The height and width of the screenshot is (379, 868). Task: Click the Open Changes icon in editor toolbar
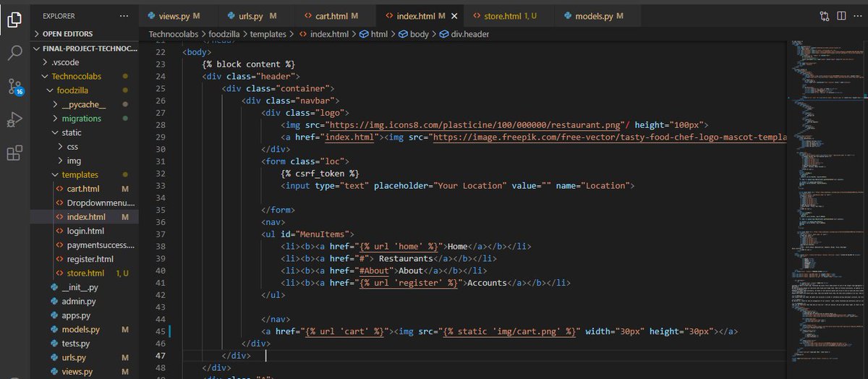(x=825, y=15)
